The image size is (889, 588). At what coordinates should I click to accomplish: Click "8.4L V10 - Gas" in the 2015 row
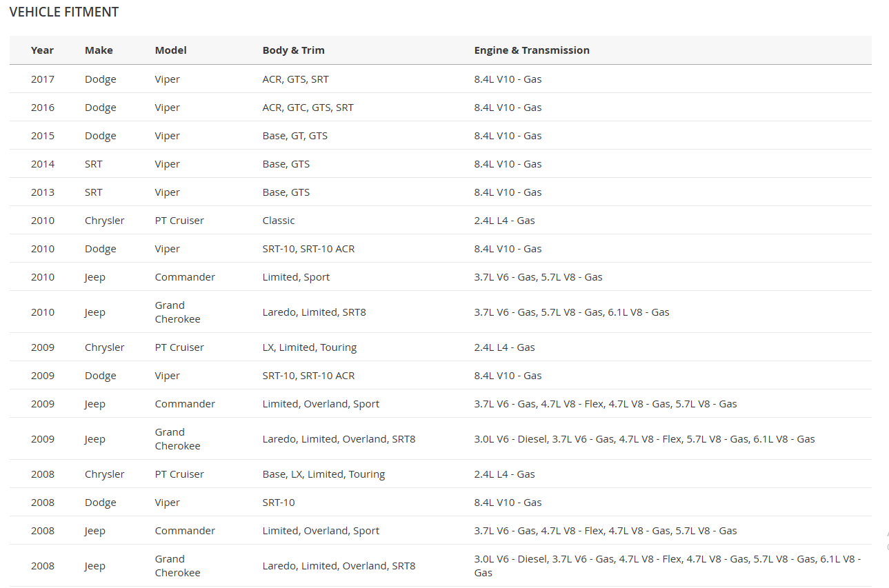pos(508,136)
